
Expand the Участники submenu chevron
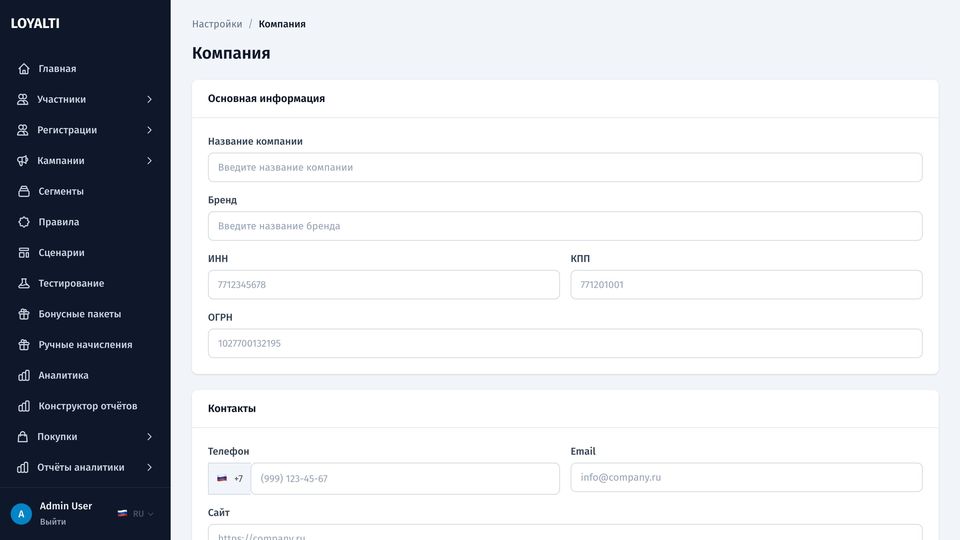(149, 99)
